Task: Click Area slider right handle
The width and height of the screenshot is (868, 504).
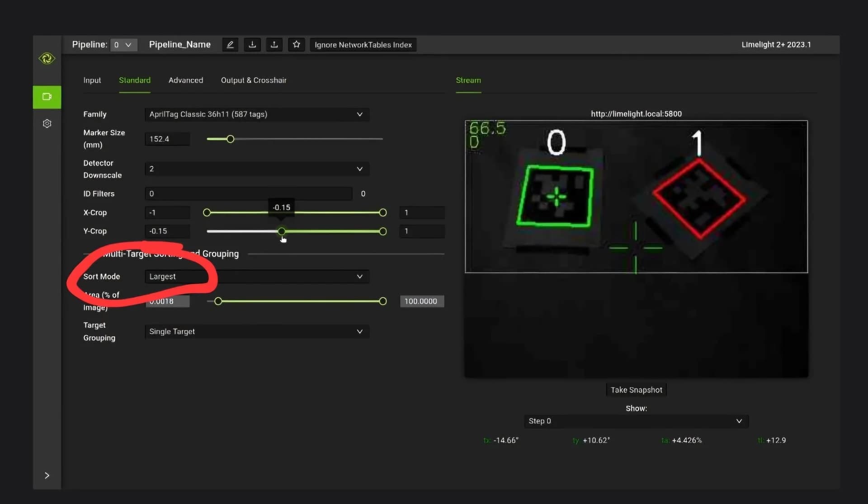Action: 383,301
